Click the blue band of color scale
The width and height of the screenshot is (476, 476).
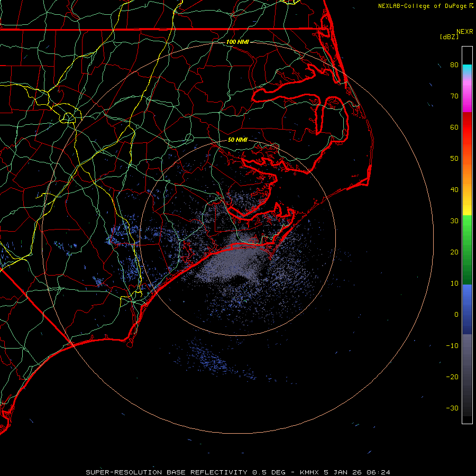point(467,309)
